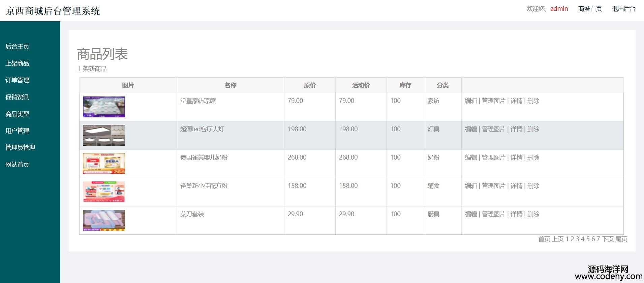
Task: Select 用户管理 from the sidebar
Action: click(x=17, y=131)
